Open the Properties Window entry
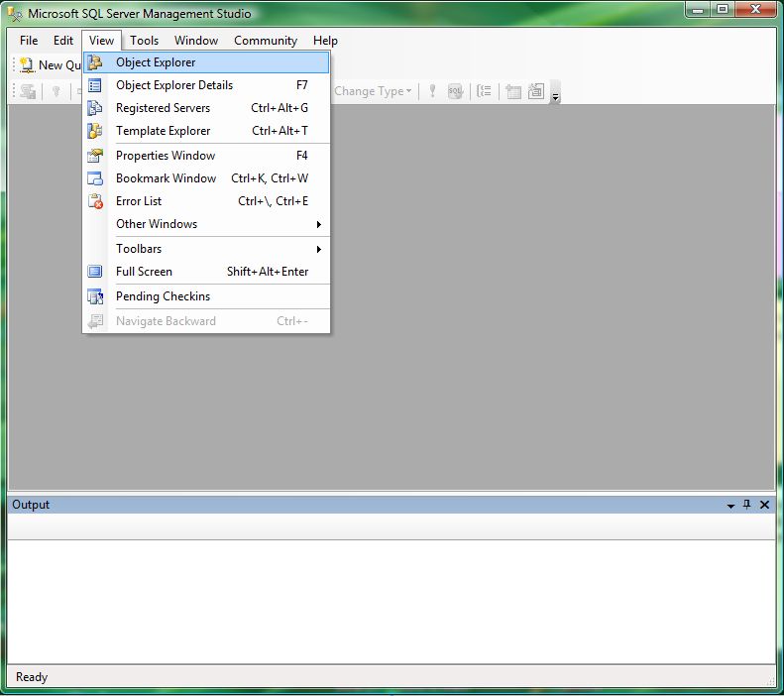784x696 pixels. pos(166,156)
